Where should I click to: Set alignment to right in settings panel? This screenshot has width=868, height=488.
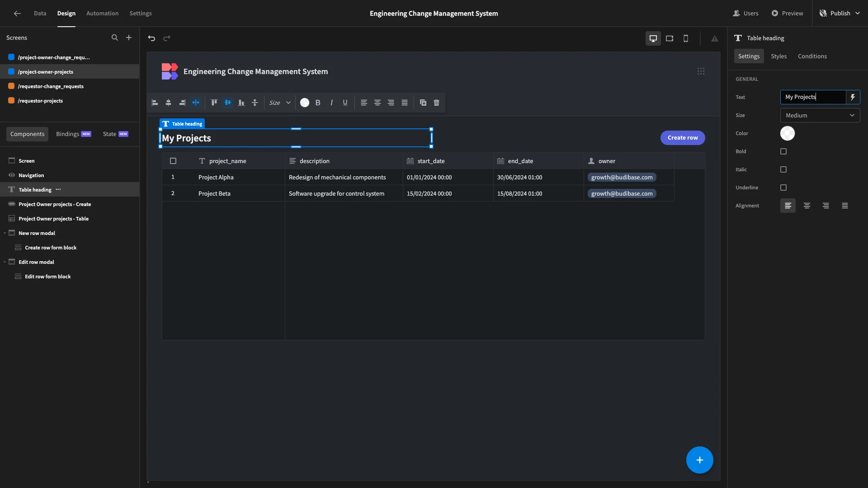826,206
